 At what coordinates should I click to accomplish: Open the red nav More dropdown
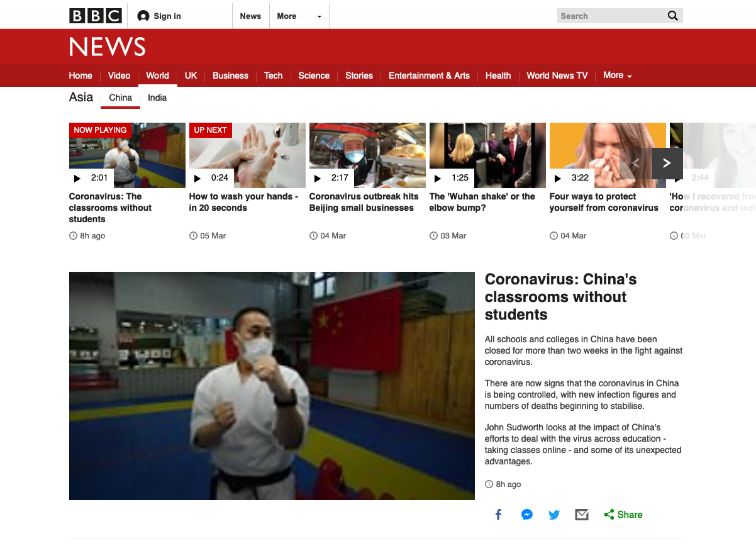[x=617, y=75]
